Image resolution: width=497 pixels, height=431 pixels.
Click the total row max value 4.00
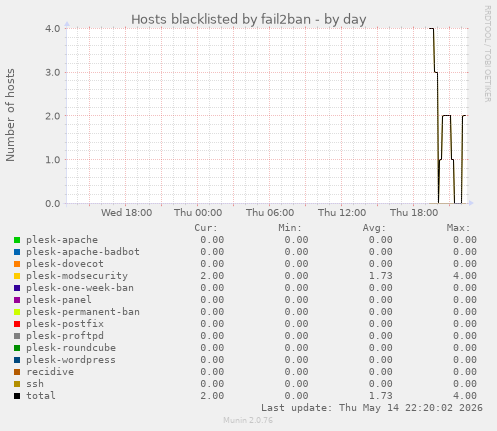465,396
